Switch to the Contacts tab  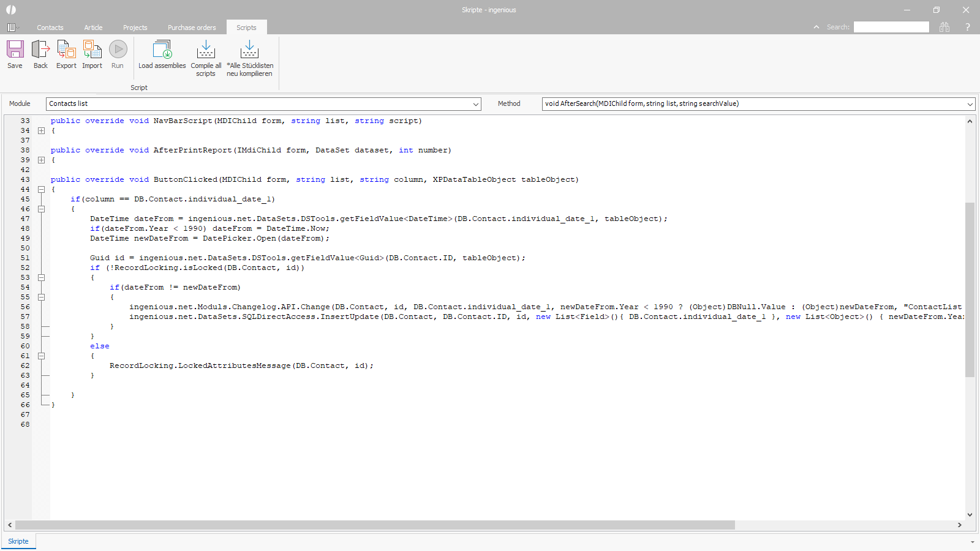click(50, 28)
